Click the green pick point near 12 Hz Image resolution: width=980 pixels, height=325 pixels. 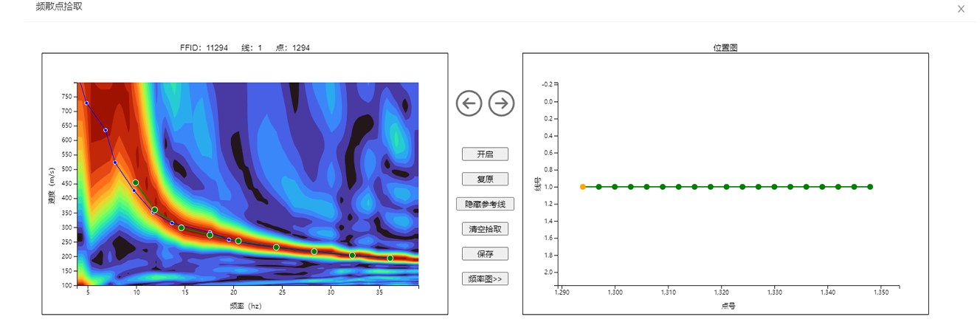pos(154,210)
